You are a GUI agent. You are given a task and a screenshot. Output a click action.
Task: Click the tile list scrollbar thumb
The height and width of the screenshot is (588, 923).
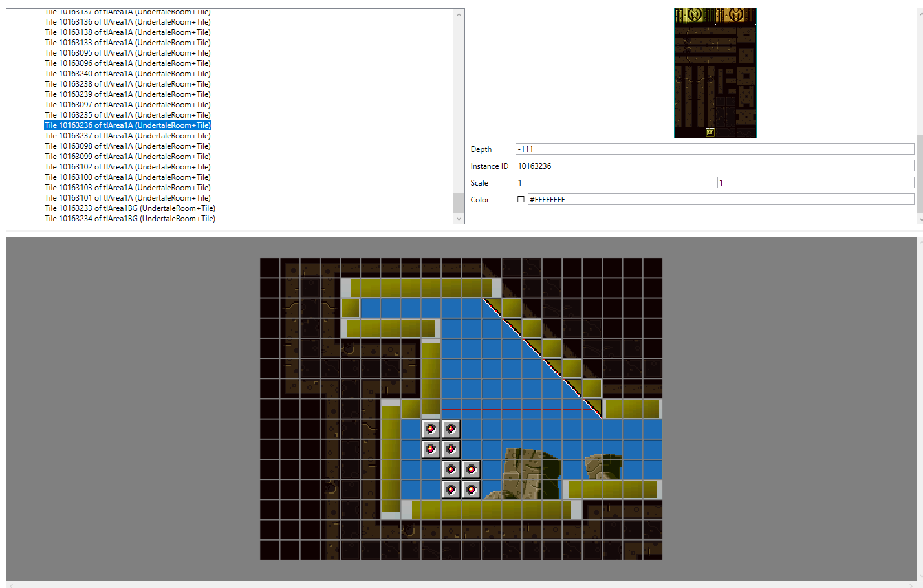coord(459,202)
